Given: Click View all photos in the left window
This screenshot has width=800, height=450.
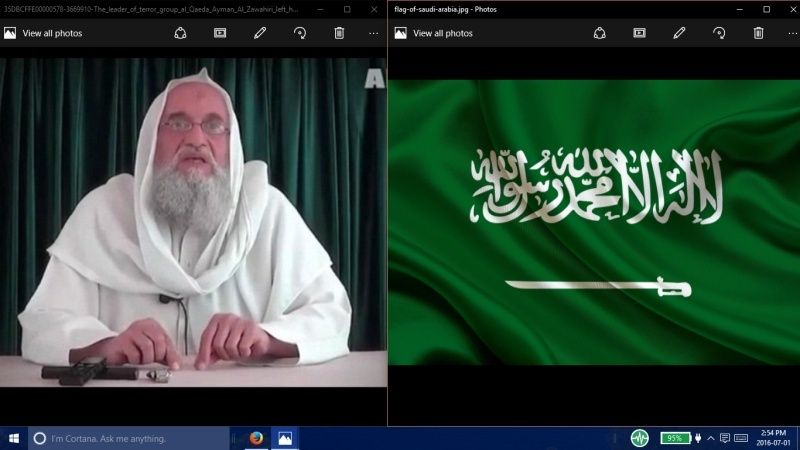Looking at the screenshot, I should pos(52,33).
